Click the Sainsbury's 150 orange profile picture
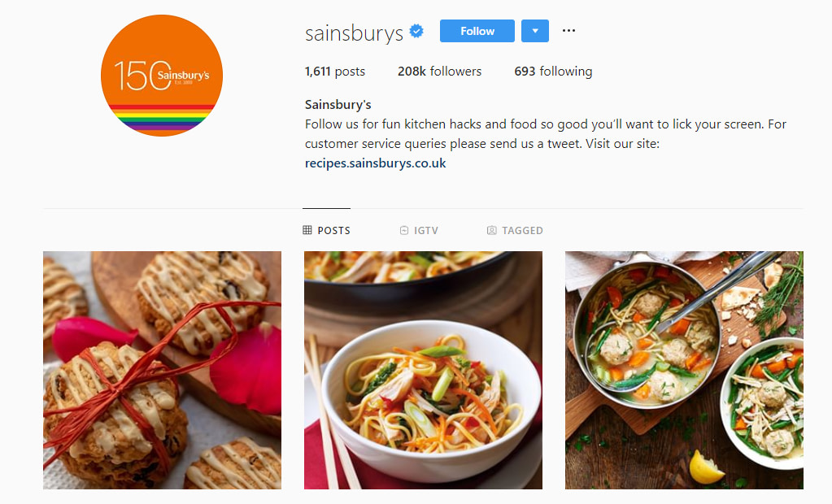The height and width of the screenshot is (504, 832). coord(162,76)
